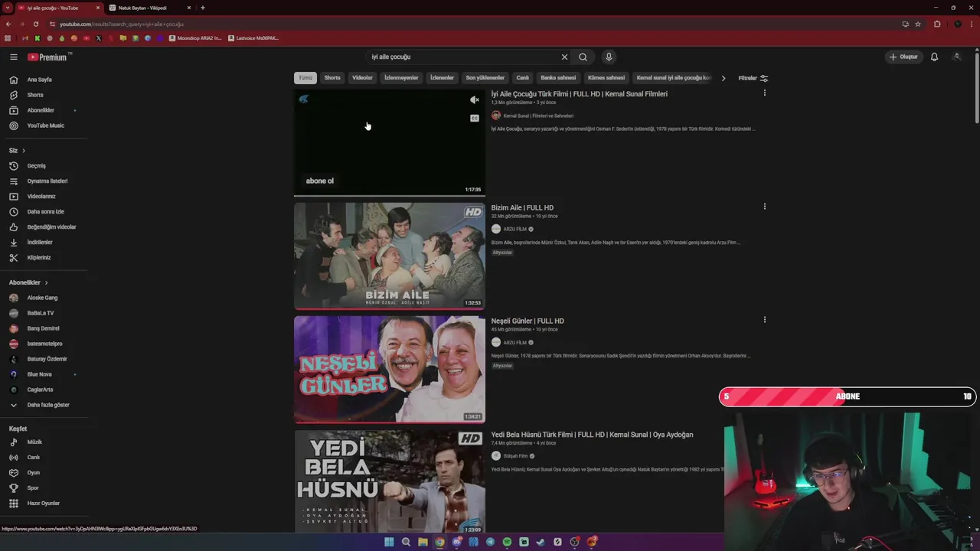The image size is (980, 551).
Task: Open Neşeli Günler video thumbnail
Action: (390, 369)
